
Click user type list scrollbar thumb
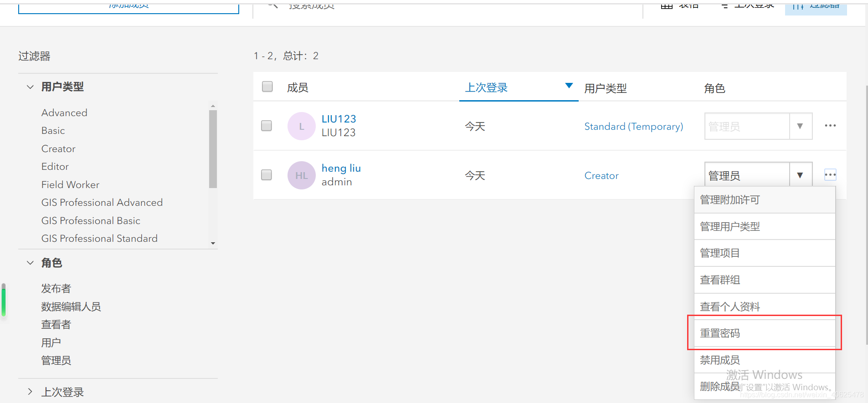[x=213, y=149]
